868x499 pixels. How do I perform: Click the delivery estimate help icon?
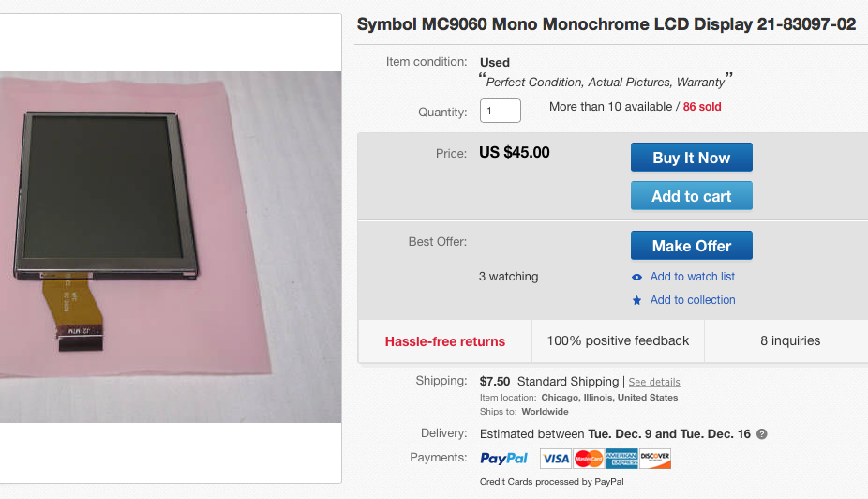coord(762,434)
